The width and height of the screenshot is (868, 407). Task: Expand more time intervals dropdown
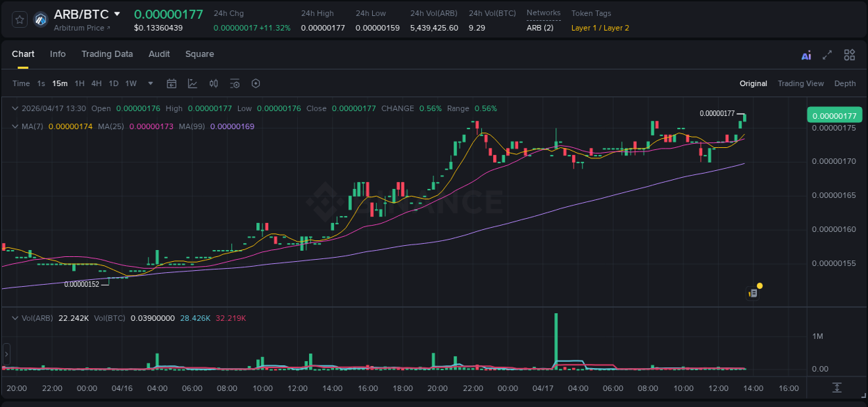pyautogui.click(x=151, y=83)
